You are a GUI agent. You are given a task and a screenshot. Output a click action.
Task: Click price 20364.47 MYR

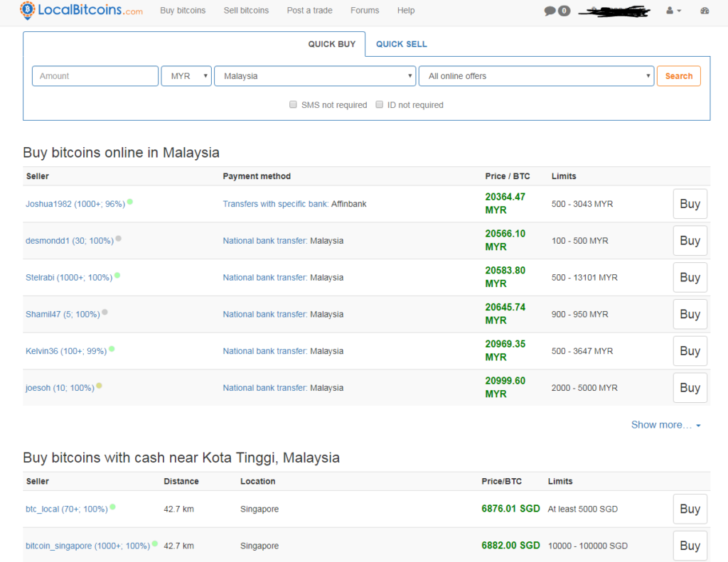pyautogui.click(x=505, y=203)
